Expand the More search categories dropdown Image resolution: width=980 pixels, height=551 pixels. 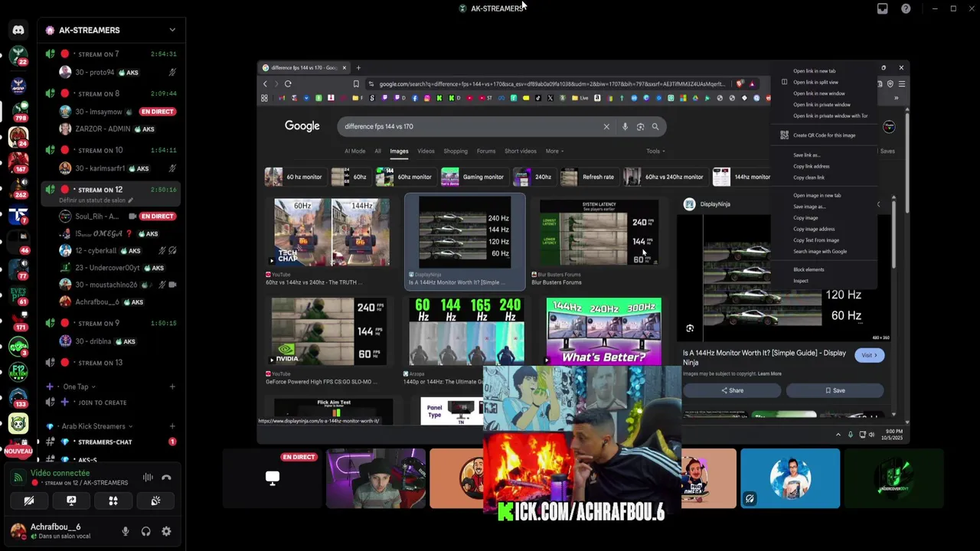click(554, 151)
